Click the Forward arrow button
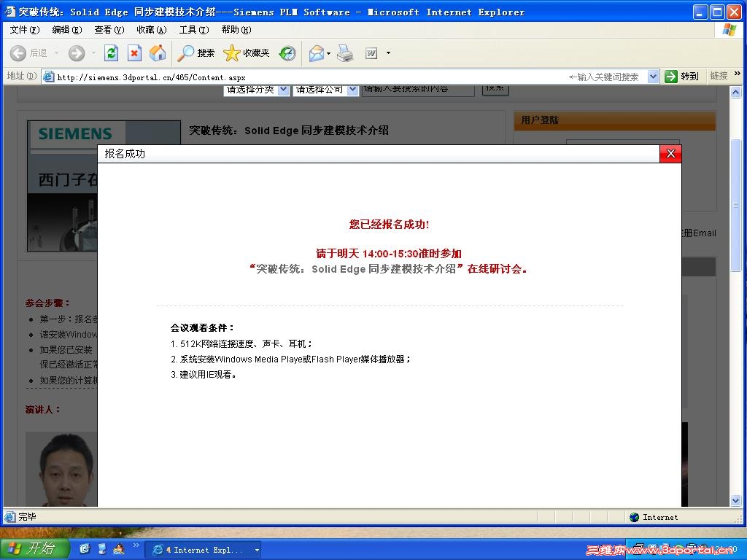This screenshot has width=747, height=560. pyautogui.click(x=76, y=52)
